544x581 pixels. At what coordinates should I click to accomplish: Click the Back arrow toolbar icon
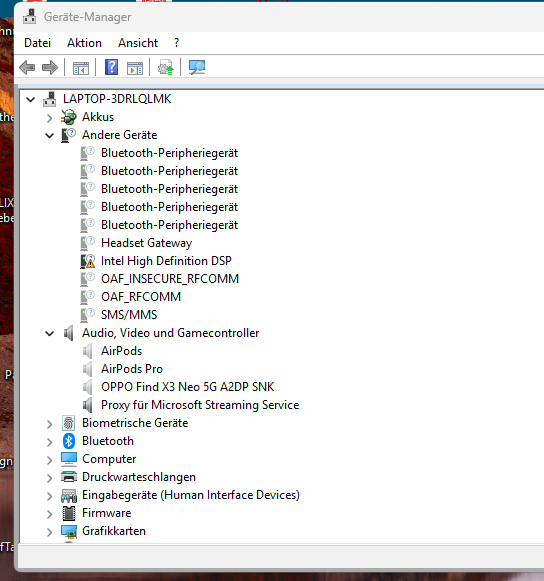(27, 67)
